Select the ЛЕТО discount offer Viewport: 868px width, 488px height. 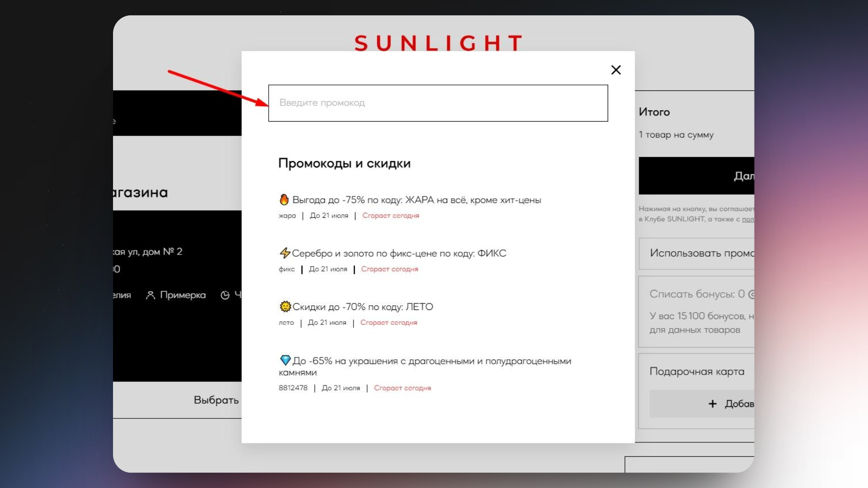tap(363, 307)
